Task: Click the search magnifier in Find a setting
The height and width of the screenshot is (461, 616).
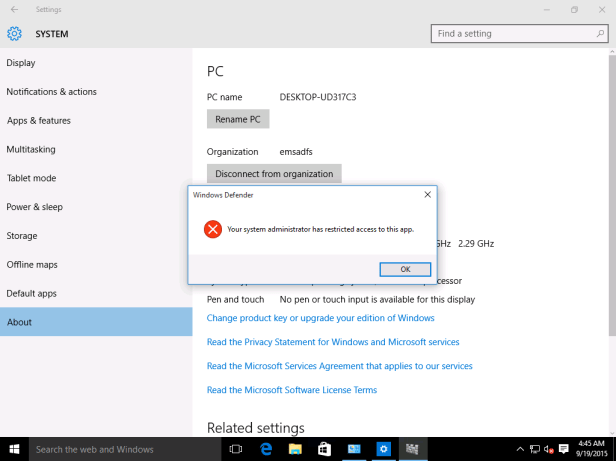Action: point(601,34)
